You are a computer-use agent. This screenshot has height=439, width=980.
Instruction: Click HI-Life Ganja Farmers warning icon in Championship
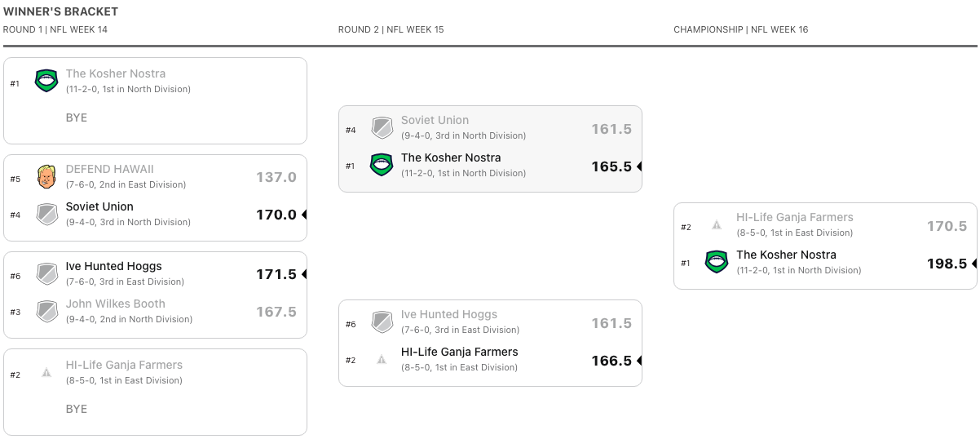click(x=717, y=225)
